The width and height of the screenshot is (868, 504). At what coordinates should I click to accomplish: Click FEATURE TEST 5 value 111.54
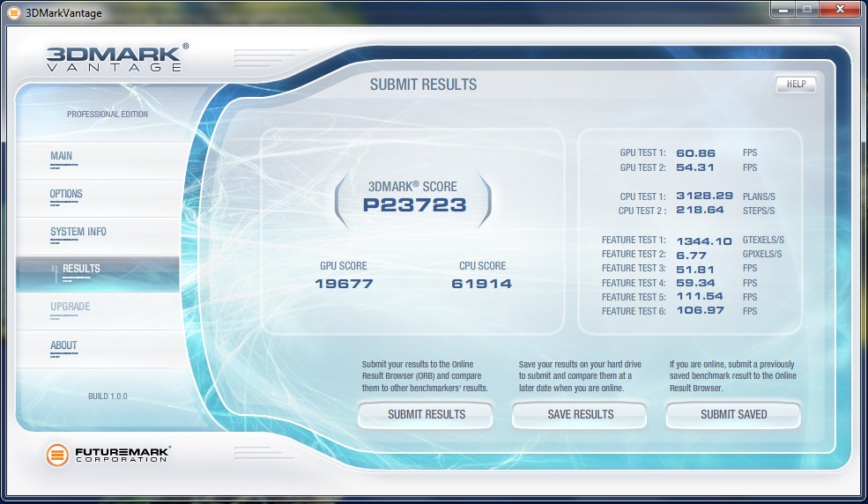pyautogui.click(x=700, y=297)
